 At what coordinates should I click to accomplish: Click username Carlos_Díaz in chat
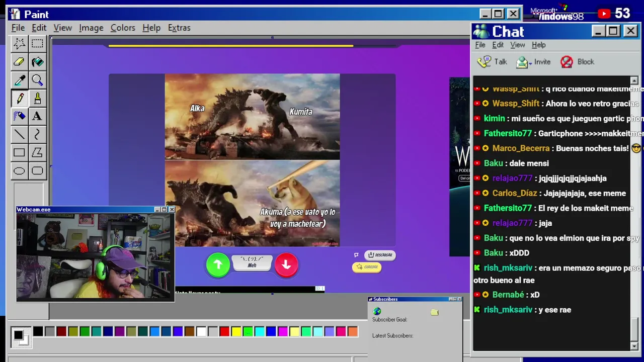[x=515, y=193]
